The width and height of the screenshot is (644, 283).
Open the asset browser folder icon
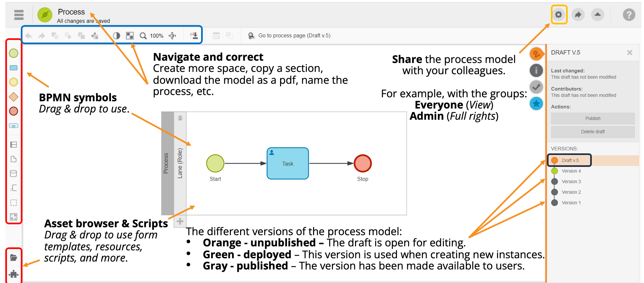point(14,258)
